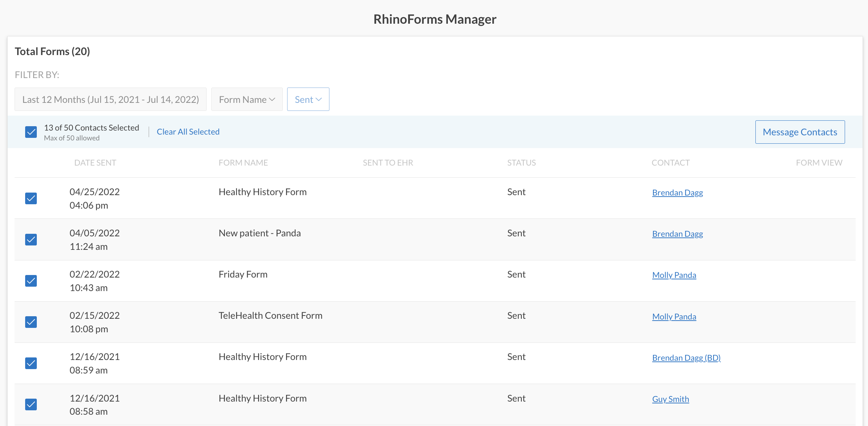Click the Message Contacts button
The width and height of the screenshot is (868, 426).
(800, 132)
